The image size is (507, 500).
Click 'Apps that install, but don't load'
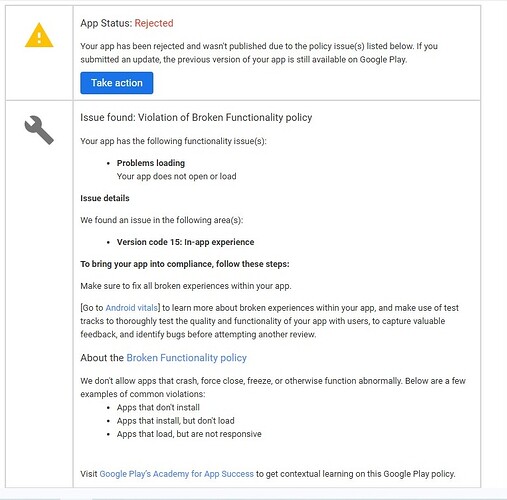175,421
